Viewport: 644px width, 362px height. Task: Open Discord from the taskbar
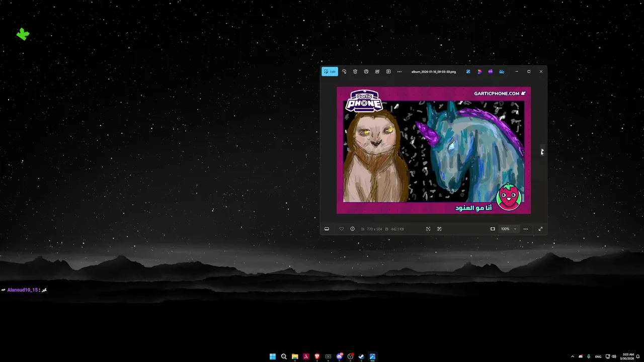[x=339, y=356]
